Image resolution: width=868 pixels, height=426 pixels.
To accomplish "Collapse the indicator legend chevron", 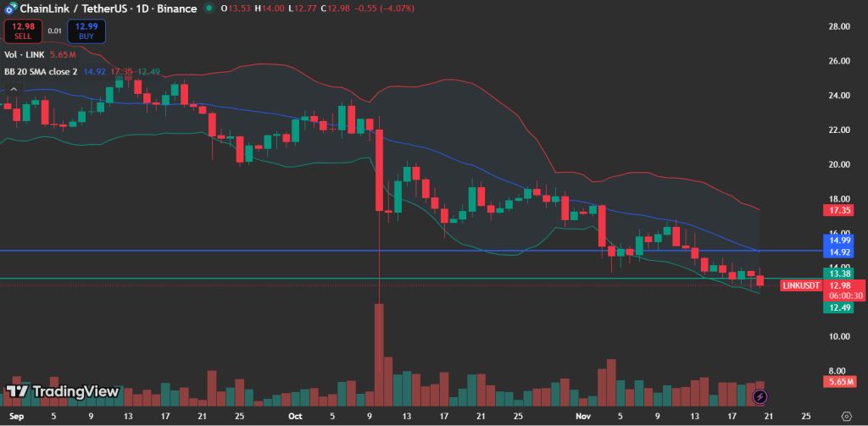I will tap(14, 89).
